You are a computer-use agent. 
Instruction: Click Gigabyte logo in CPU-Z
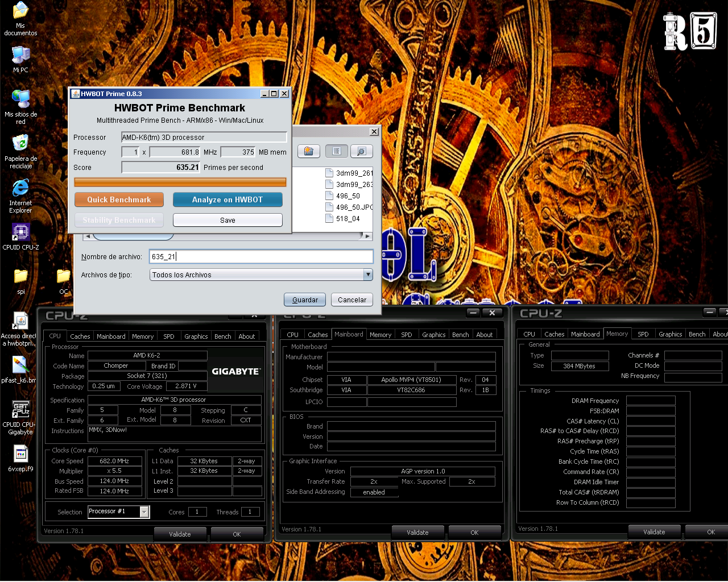[236, 371]
